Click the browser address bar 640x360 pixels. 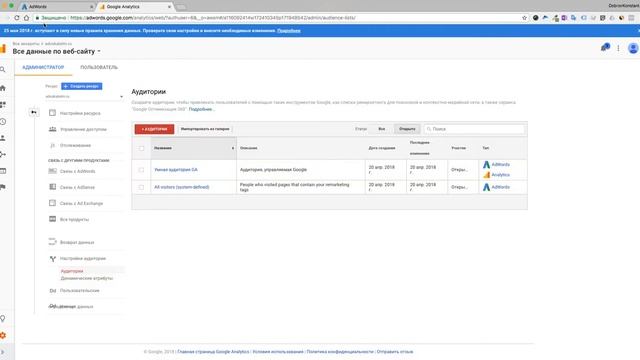point(278,18)
